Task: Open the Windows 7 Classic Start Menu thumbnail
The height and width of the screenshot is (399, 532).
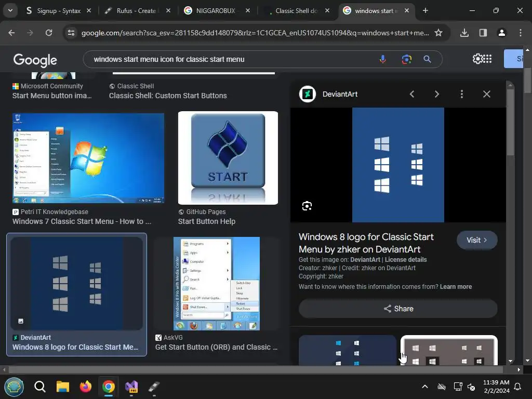Action: click(x=88, y=158)
